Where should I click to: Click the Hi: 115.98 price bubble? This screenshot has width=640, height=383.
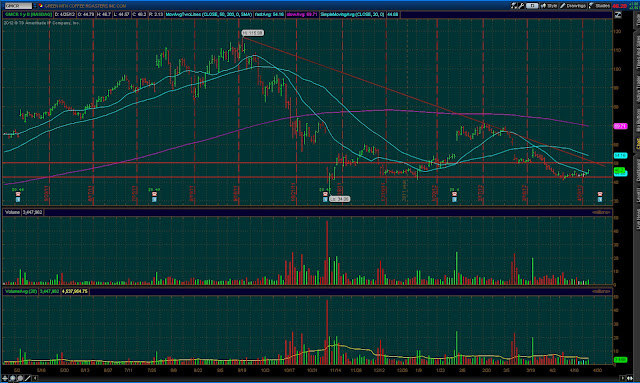252,33
